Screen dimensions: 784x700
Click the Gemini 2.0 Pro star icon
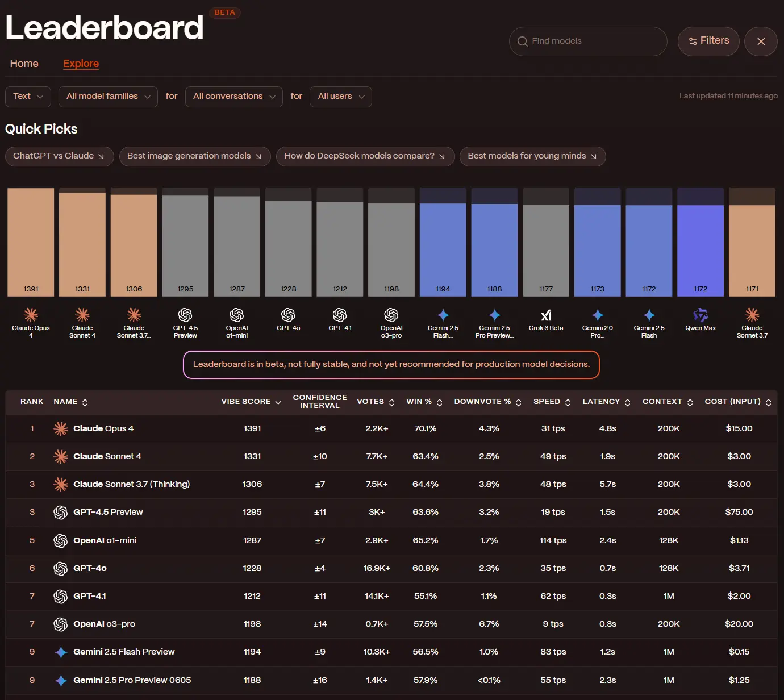[597, 315]
